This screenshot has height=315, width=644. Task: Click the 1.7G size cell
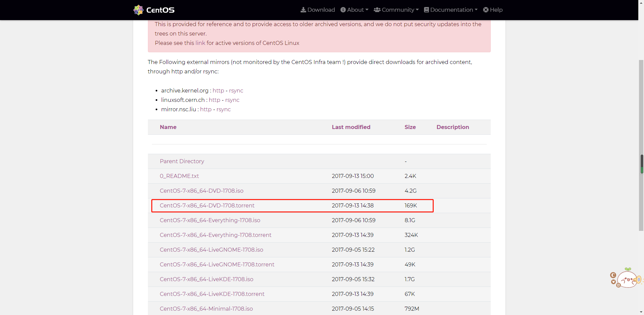pyautogui.click(x=410, y=279)
